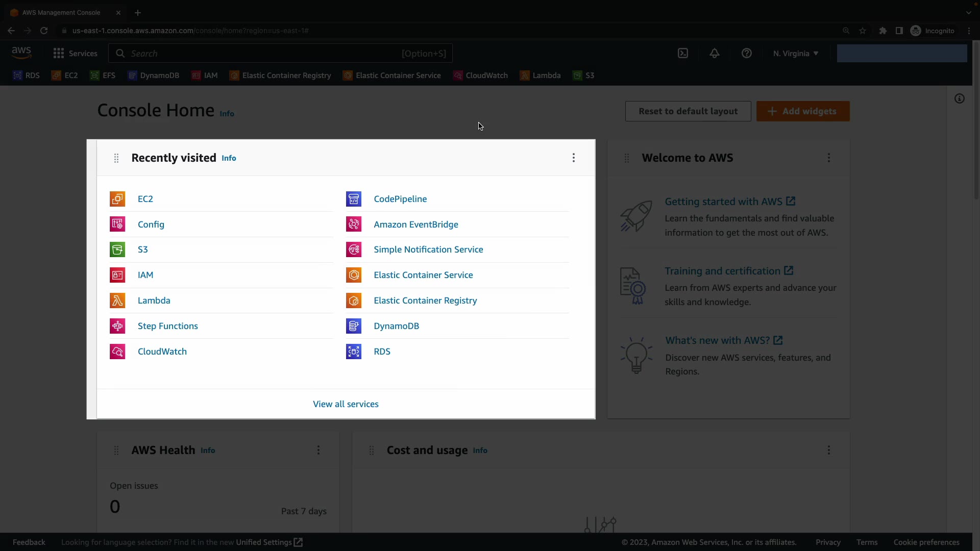The width and height of the screenshot is (980, 551).
Task: Open the Cost and usage widget options menu
Action: click(829, 450)
